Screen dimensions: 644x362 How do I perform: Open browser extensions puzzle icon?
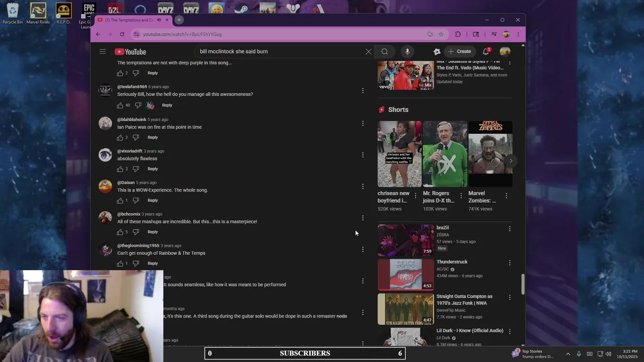coord(458,34)
